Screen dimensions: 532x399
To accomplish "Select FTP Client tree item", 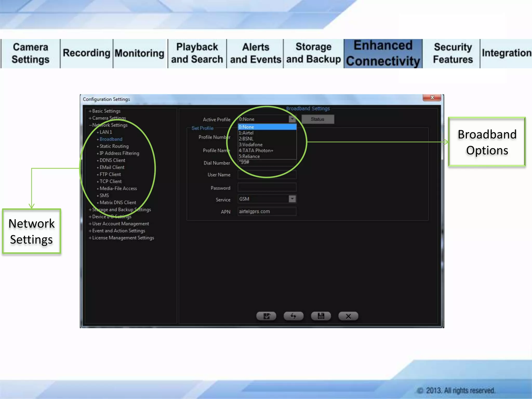I will (110, 174).
